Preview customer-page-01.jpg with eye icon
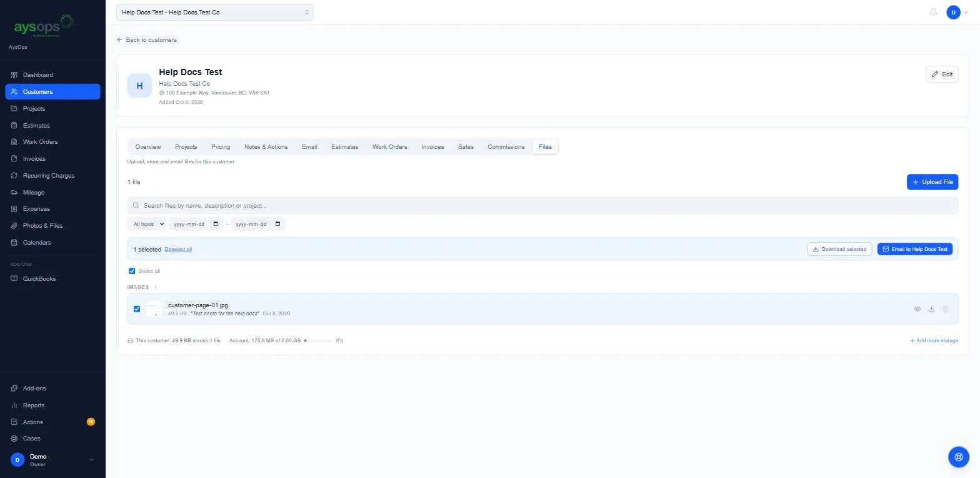The width and height of the screenshot is (980, 478). [917, 309]
